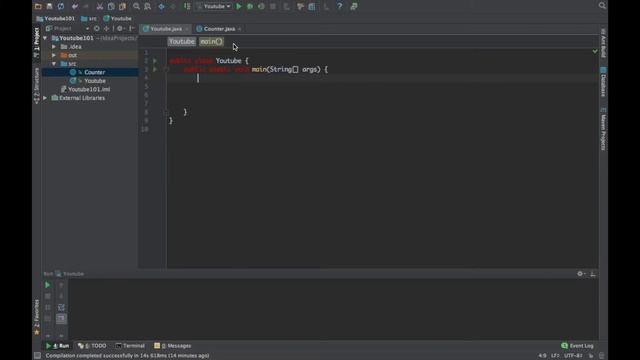Click the Paste clipboard icon
The width and height of the screenshot is (640, 360).
122,6
